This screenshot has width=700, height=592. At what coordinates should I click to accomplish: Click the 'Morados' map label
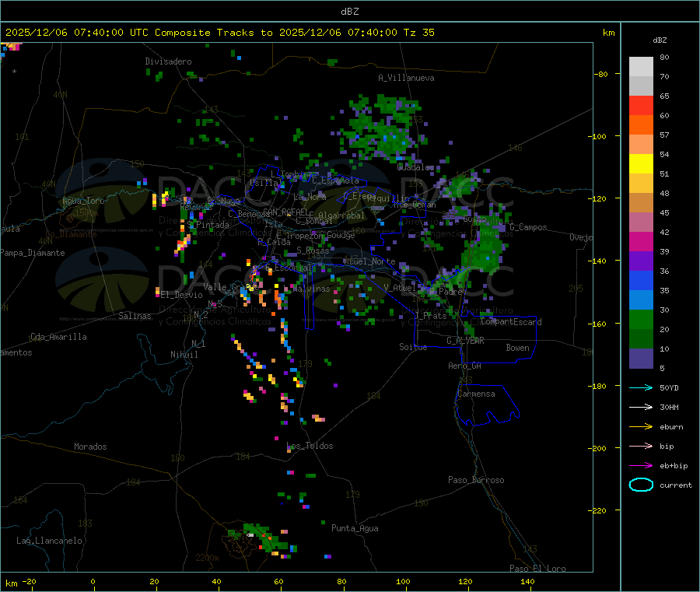[90, 447]
